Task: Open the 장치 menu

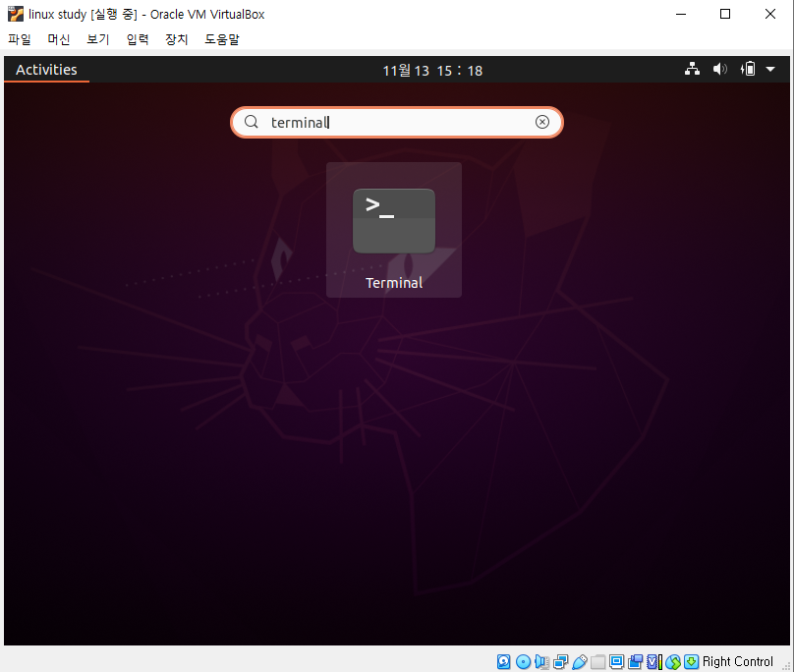Action: click(x=177, y=39)
